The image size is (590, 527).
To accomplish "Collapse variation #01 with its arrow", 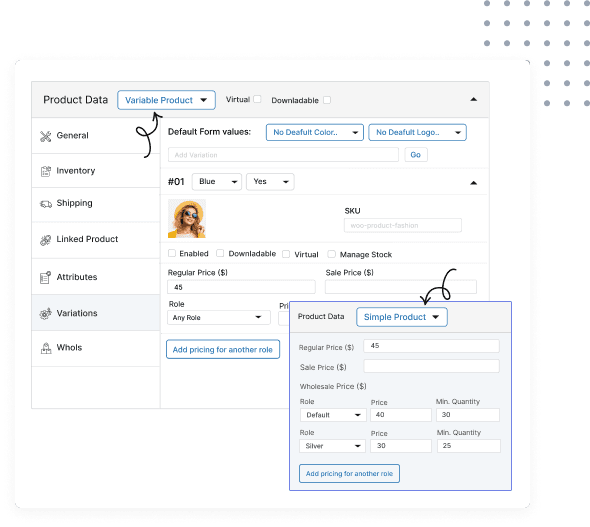I will click(x=474, y=183).
